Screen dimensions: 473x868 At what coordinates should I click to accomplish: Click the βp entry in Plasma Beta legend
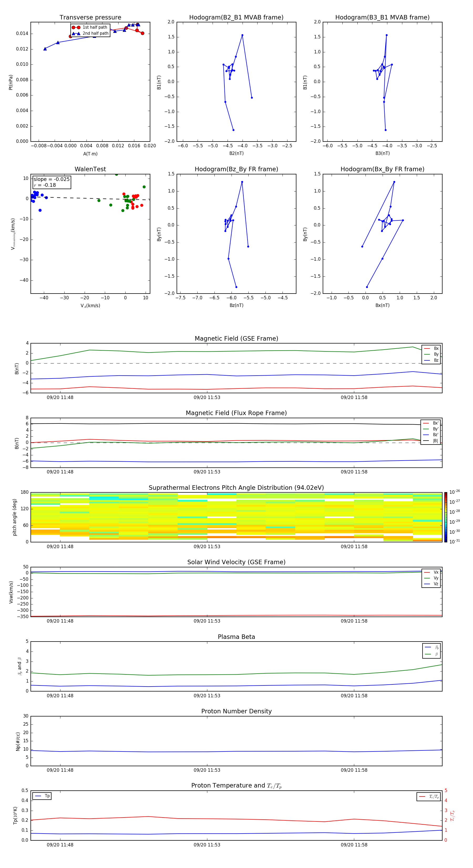pyautogui.click(x=431, y=647)
